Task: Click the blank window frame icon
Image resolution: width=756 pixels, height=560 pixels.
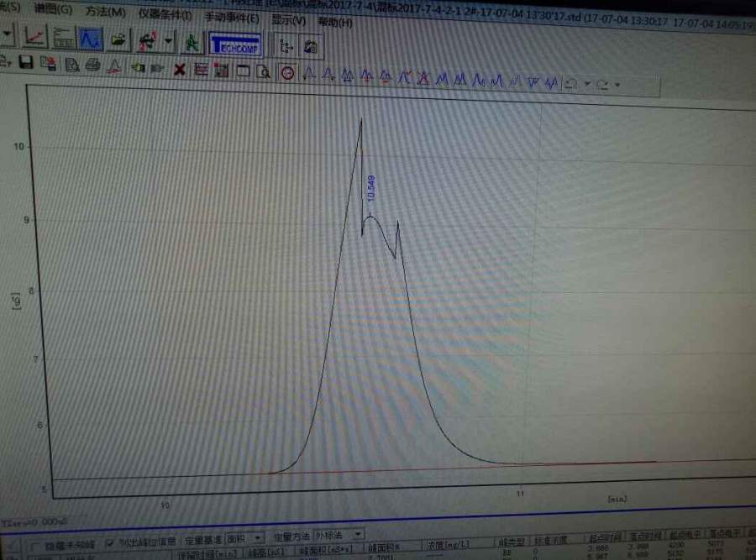Action: 243,71
